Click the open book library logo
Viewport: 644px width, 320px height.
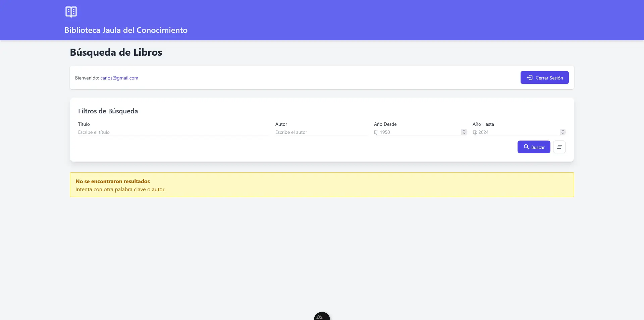[x=71, y=12]
